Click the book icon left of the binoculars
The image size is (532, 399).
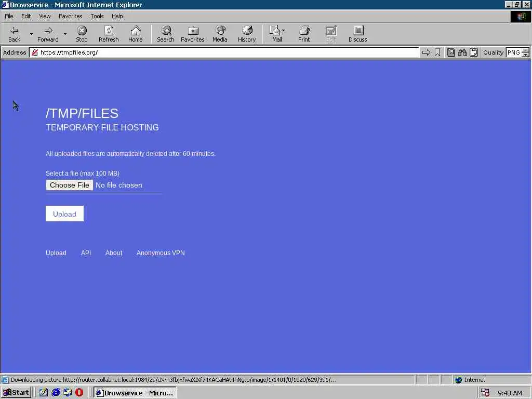tap(450, 52)
